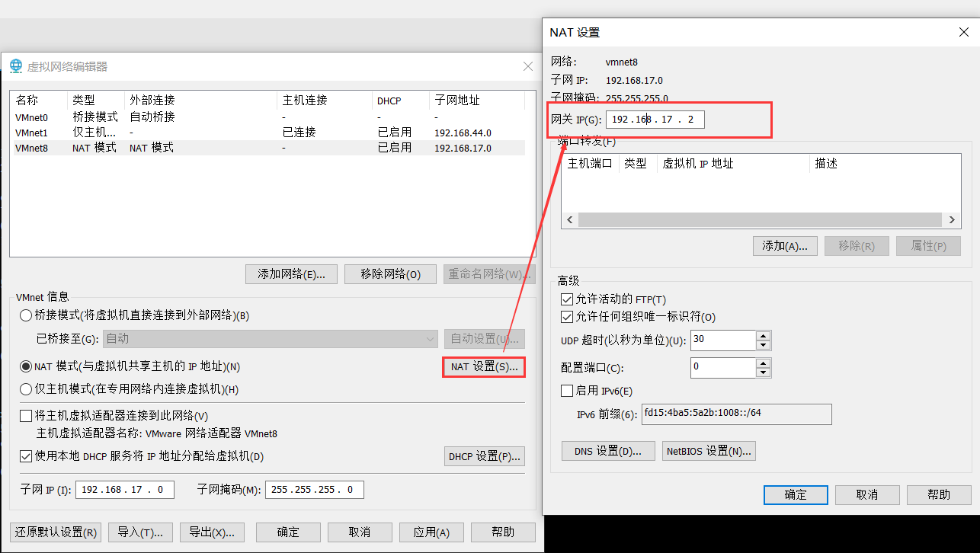Open NetBIOS 设置(N)... button
The height and width of the screenshot is (553, 980).
pyautogui.click(x=709, y=451)
